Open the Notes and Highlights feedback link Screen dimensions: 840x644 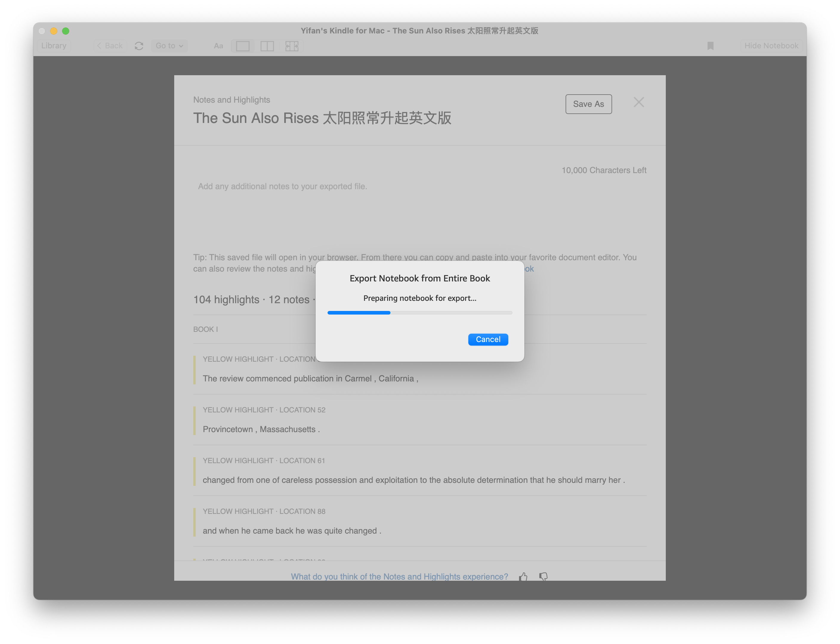click(x=399, y=576)
